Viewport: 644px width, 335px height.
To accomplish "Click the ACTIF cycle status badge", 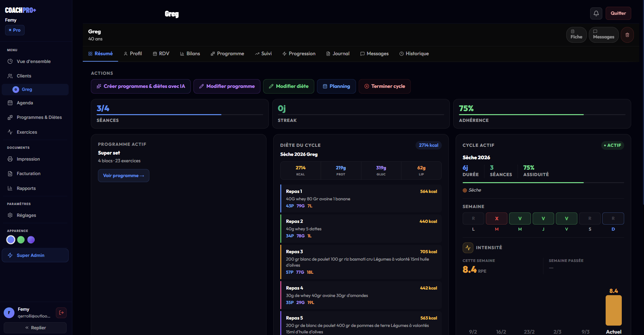I will pyautogui.click(x=612, y=145).
